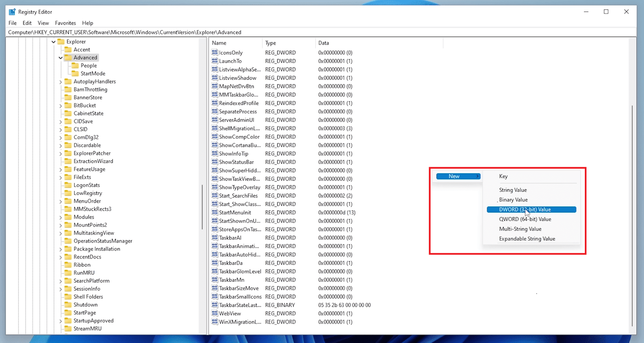Collapse the Explorer key tree node
644x343 pixels.
(x=54, y=42)
